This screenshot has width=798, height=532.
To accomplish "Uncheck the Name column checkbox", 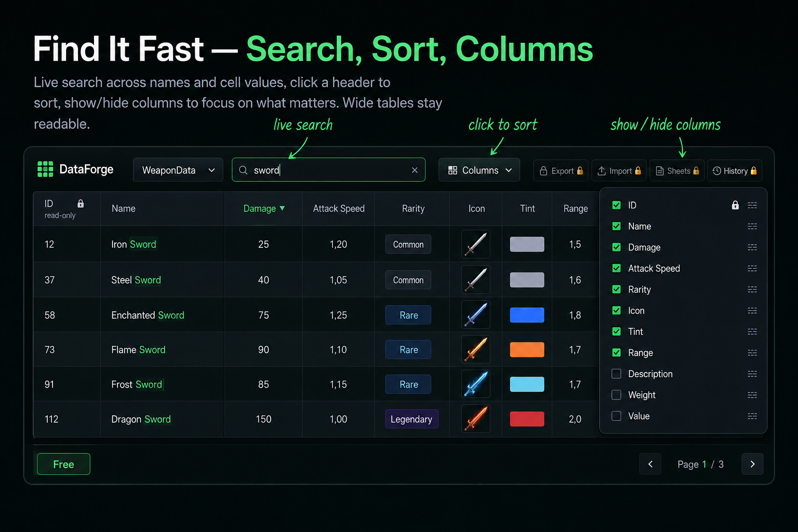I will tap(617, 226).
